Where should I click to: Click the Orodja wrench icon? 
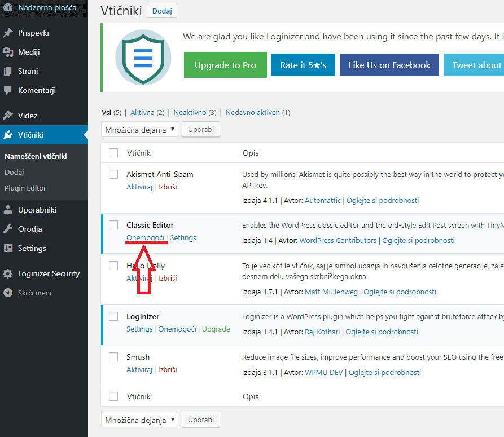(x=8, y=229)
